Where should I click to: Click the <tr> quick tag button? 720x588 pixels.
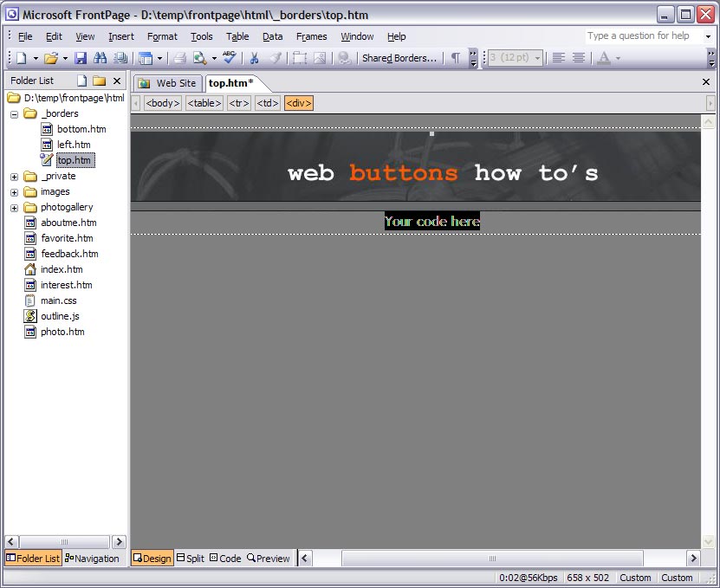pyautogui.click(x=239, y=103)
